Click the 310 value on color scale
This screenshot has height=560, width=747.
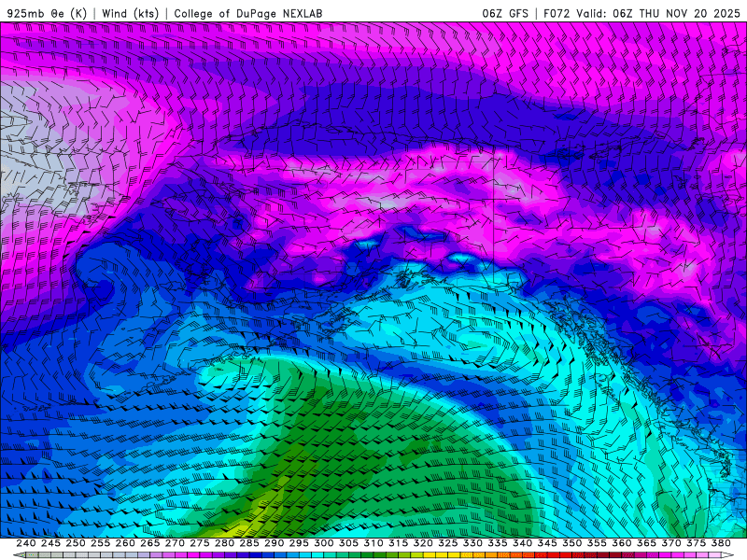[373, 543]
